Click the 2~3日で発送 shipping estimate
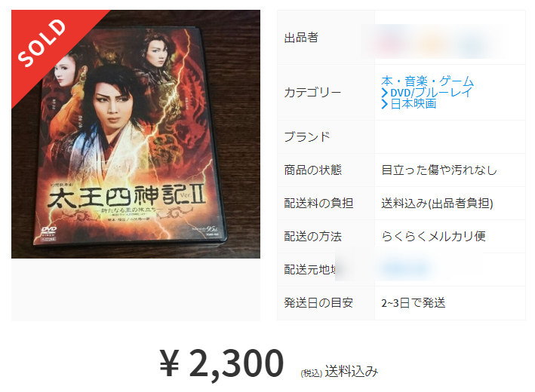 [414, 303]
